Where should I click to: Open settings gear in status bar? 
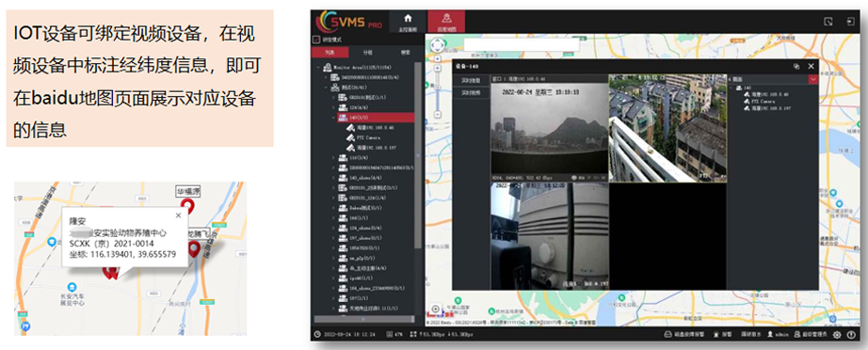pyautogui.click(x=837, y=335)
